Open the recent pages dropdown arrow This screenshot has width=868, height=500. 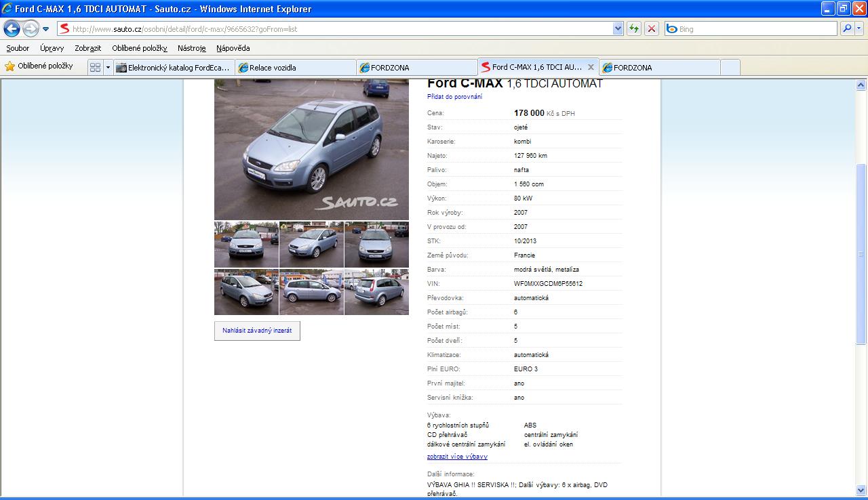(x=46, y=29)
